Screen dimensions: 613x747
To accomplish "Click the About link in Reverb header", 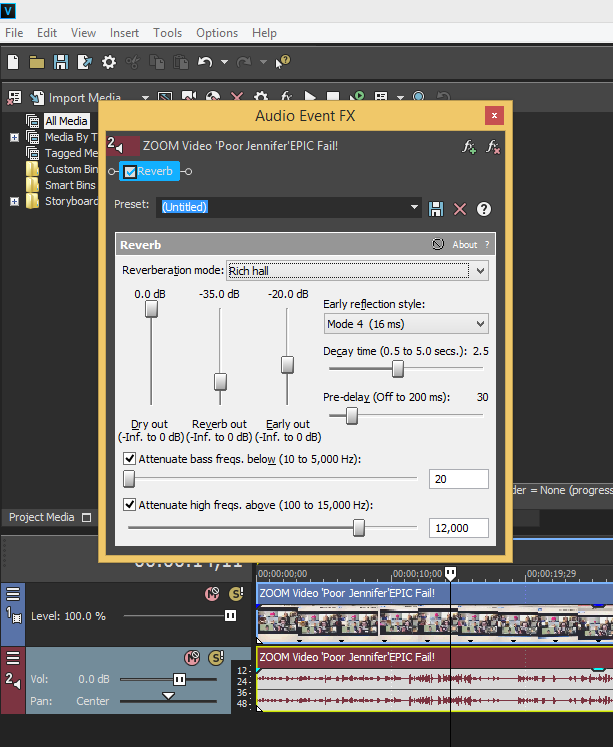I will point(464,245).
